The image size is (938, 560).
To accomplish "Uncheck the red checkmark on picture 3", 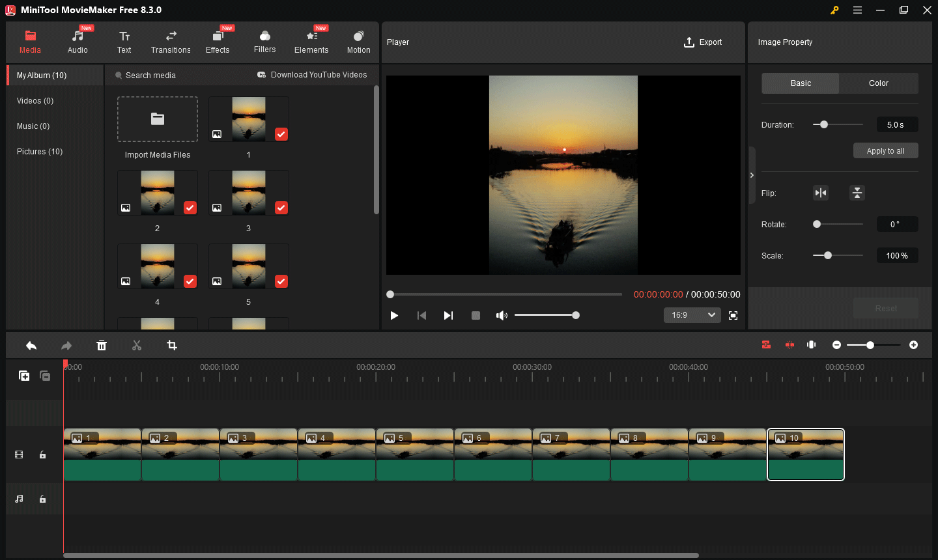I will point(281,208).
